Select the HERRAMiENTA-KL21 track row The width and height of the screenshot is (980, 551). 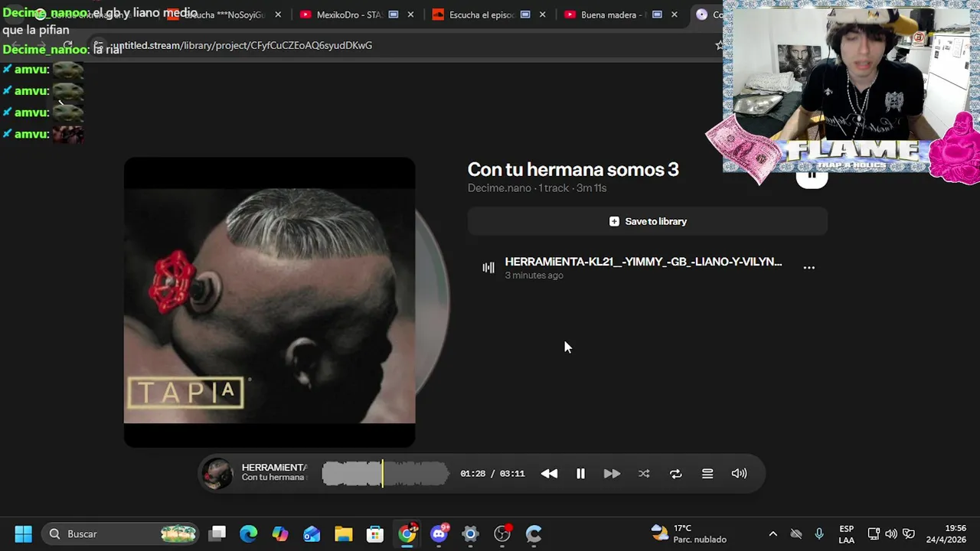(x=648, y=268)
